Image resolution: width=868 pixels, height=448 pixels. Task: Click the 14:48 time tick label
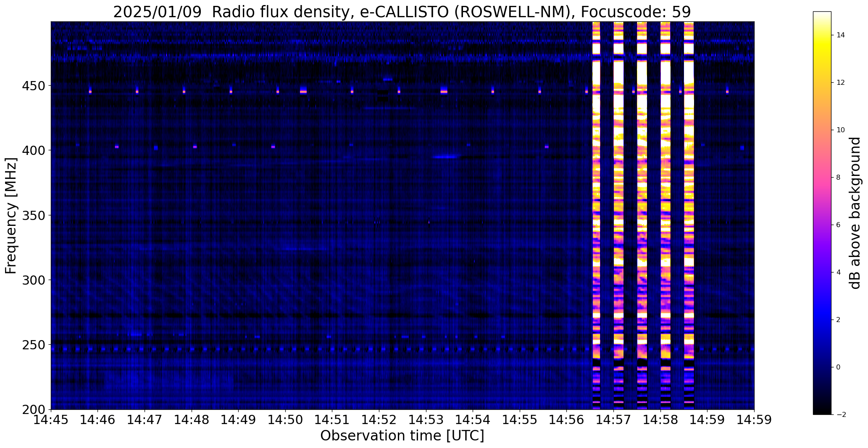tap(192, 420)
